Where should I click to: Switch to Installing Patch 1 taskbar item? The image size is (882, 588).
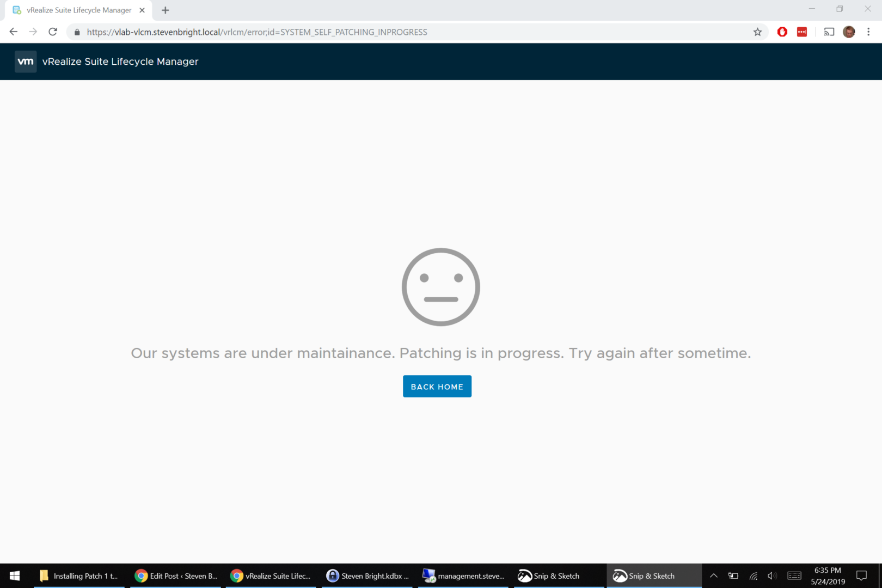coord(79,575)
